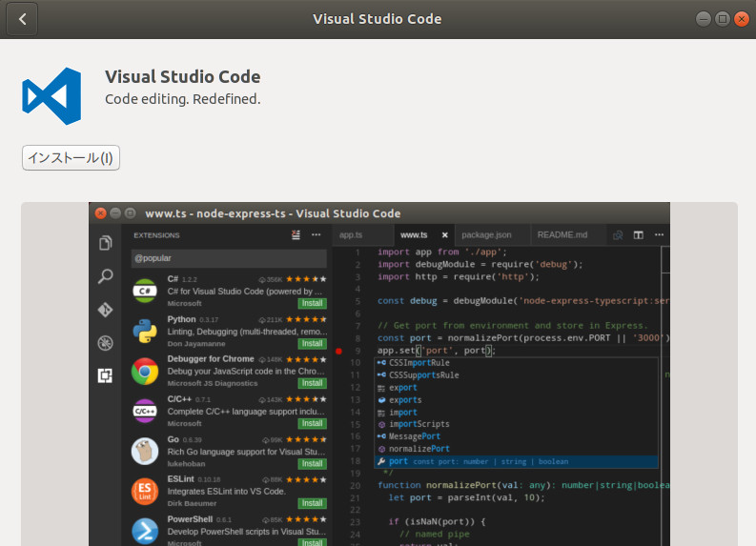Open the Source Control git icon
The height and width of the screenshot is (546, 756).
click(x=106, y=310)
